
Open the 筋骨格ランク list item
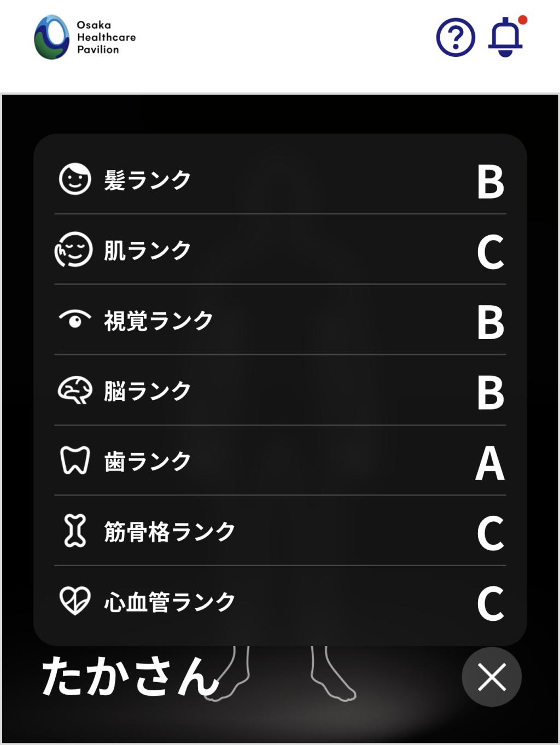tap(170, 531)
